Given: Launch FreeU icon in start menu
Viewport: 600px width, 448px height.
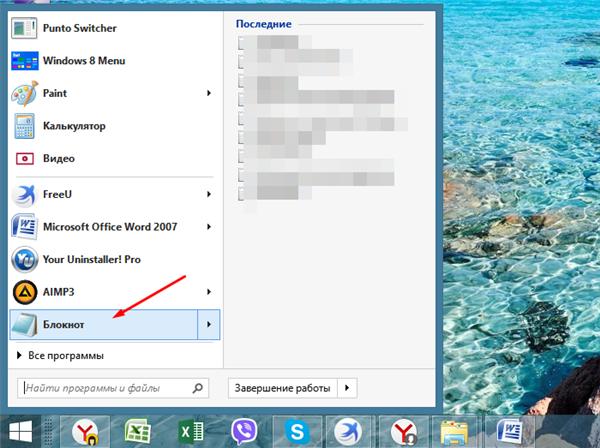Looking at the screenshot, I should point(24,194).
